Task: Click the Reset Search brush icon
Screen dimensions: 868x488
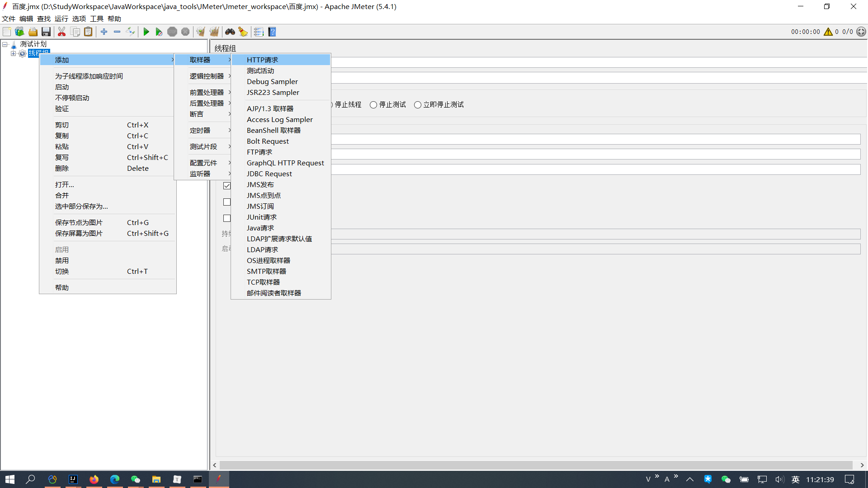Action: tap(243, 32)
